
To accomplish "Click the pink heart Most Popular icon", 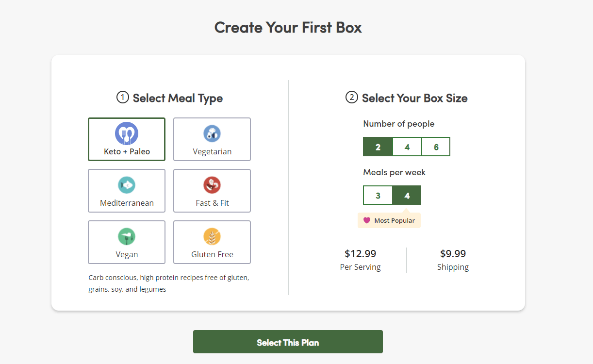I will [x=367, y=220].
